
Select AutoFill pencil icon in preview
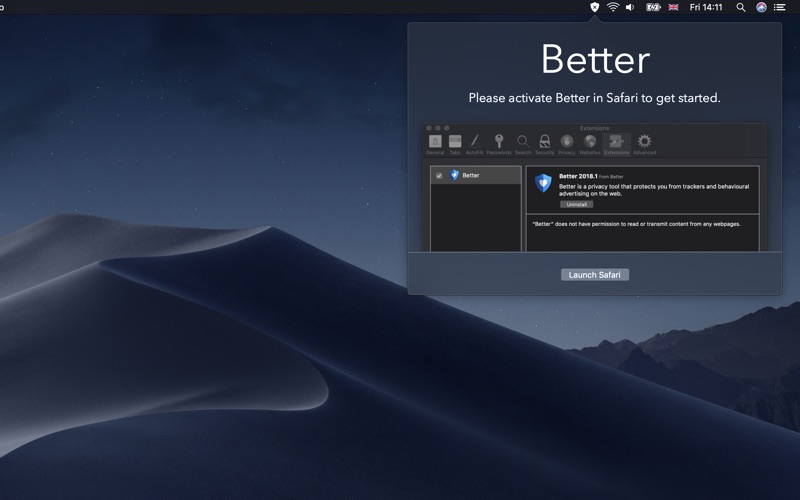click(474, 144)
